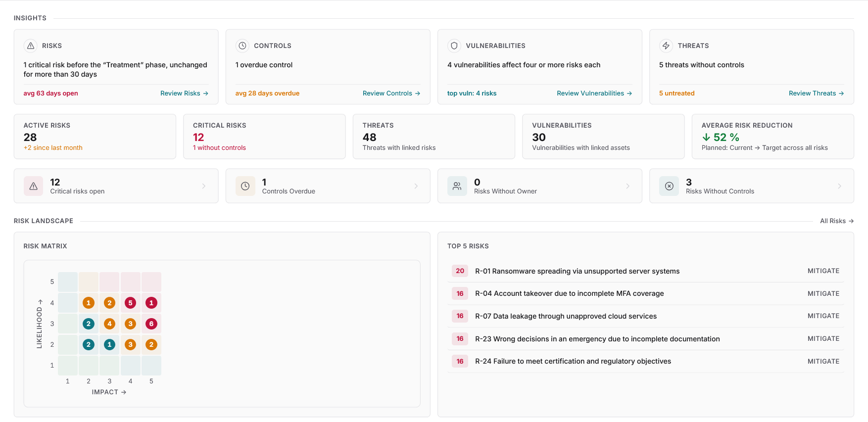Screen dimensions: 868x422
Task: Click '5 untreated' text
Action: [676, 93]
